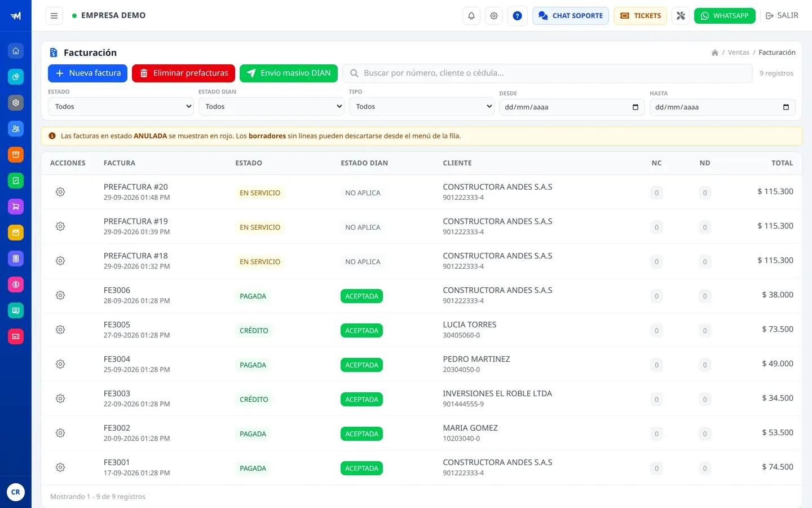Open actions gear for invoice FE3001
This screenshot has width=812, height=508.
tap(60, 467)
